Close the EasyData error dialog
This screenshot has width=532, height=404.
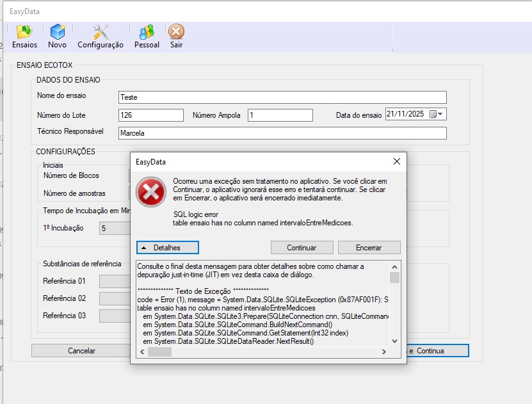tap(397, 161)
